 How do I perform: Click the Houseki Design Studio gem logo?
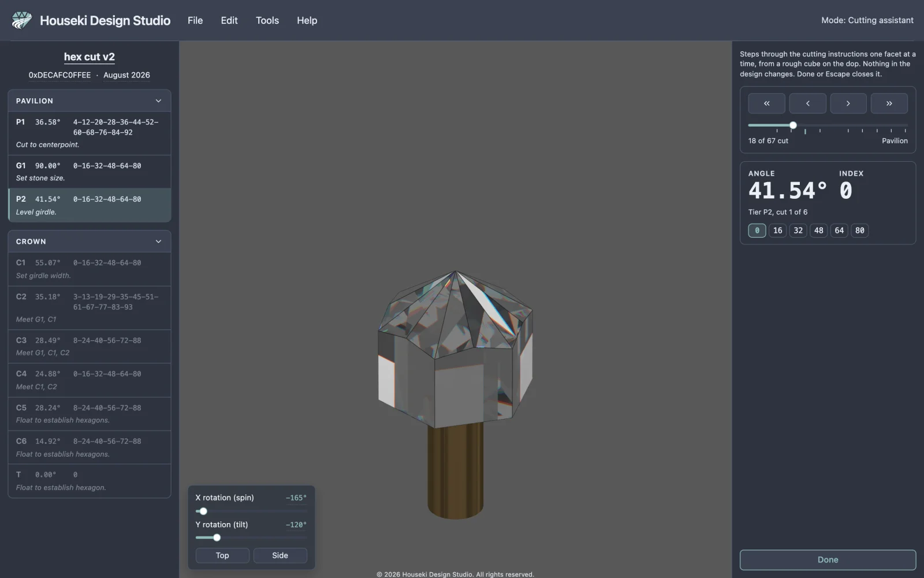(22, 20)
